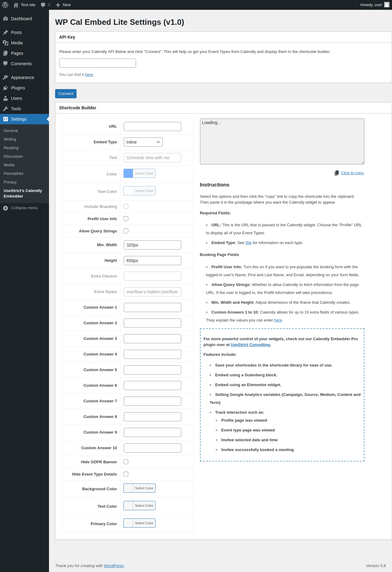Click the Test site home icon
Image resolution: width=392 pixels, height=572 pixels.
pyautogui.click(x=16, y=5)
